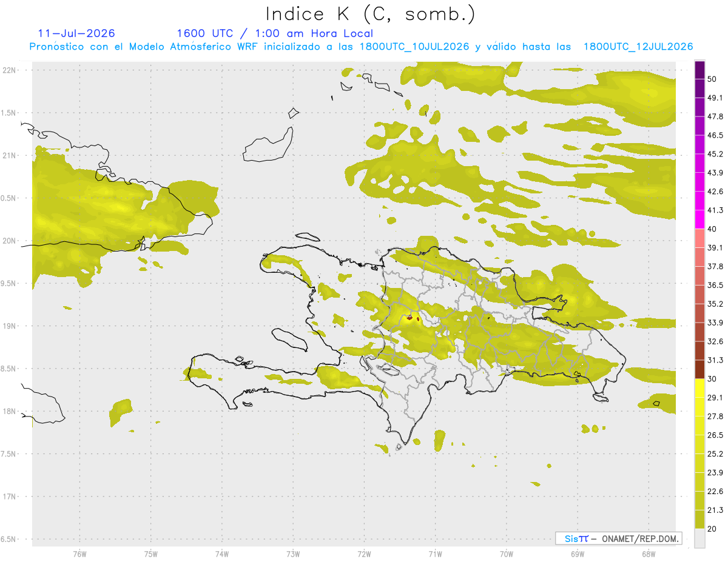Viewport: 728px width, 562px height.
Task: Click the legend value "43.9"
Action: point(715,173)
